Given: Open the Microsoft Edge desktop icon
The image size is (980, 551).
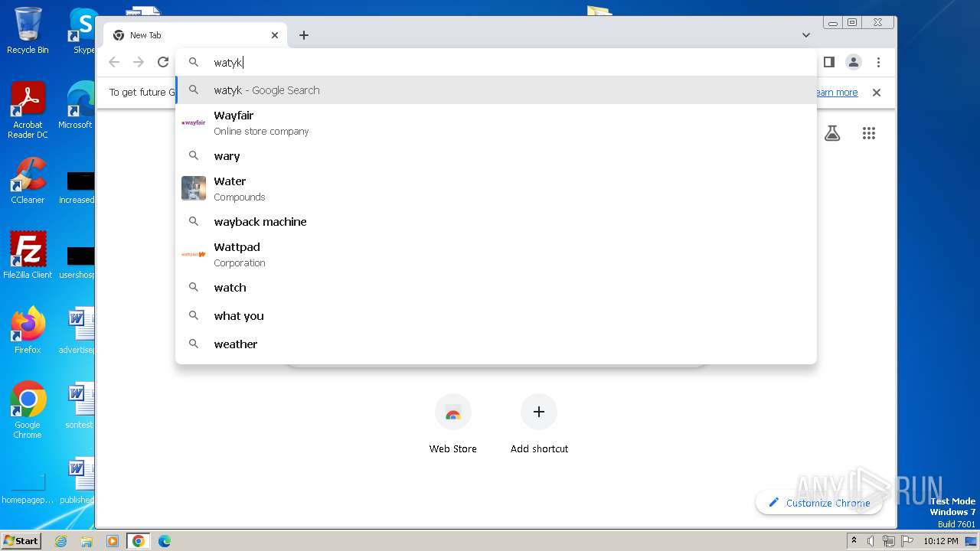Looking at the screenshot, I should [x=77, y=105].
